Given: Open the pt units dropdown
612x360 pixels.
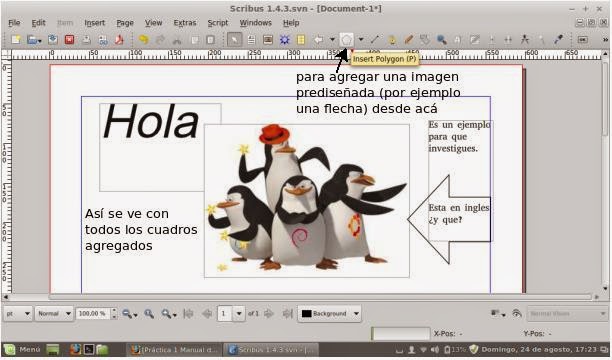Looking at the screenshot, I should pos(18,314).
